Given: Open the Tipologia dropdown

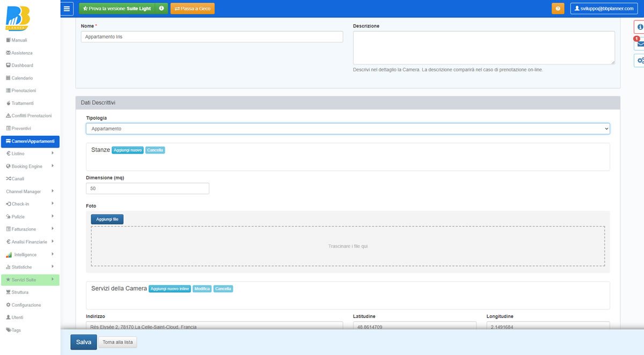Looking at the screenshot, I should click(348, 129).
